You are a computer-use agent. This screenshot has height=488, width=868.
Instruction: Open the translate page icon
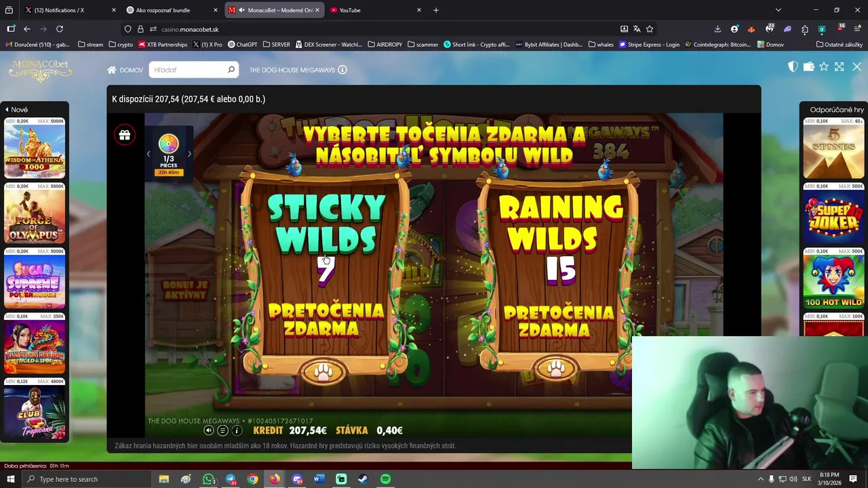tap(637, 29)
